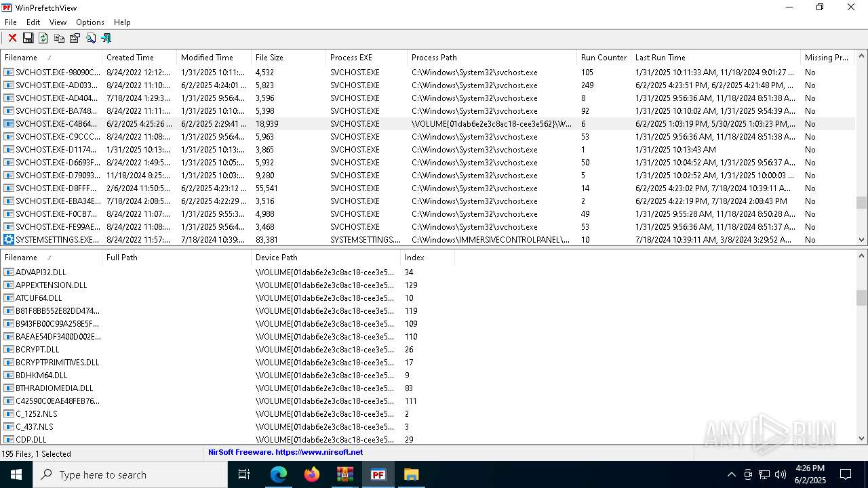Viewport: 868px width, 488px height.
Task: Click upper list scrollbar up arrow
Action: pos(862,56)
